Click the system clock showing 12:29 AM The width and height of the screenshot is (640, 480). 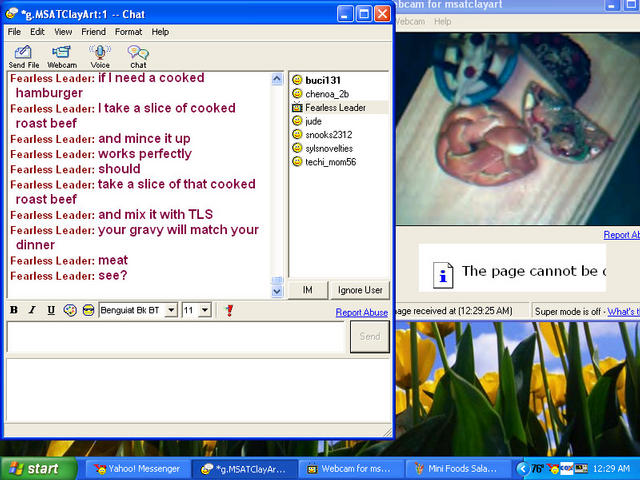(x=611, y=469)
